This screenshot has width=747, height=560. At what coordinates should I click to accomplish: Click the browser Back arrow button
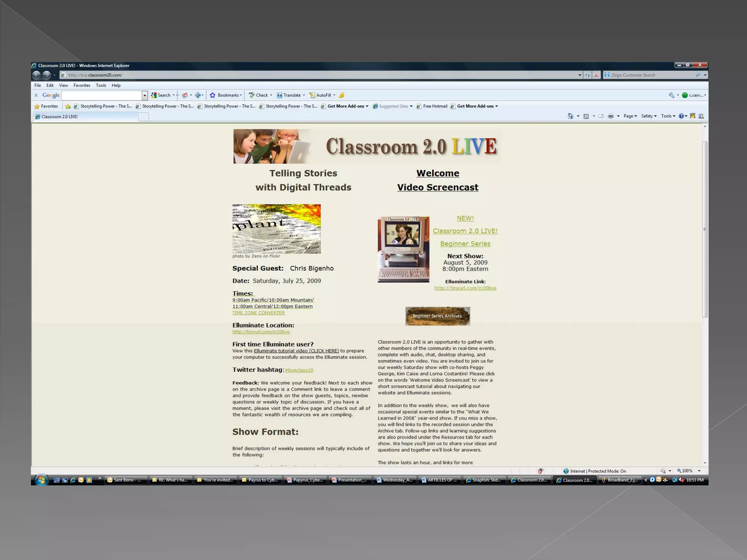36,75
